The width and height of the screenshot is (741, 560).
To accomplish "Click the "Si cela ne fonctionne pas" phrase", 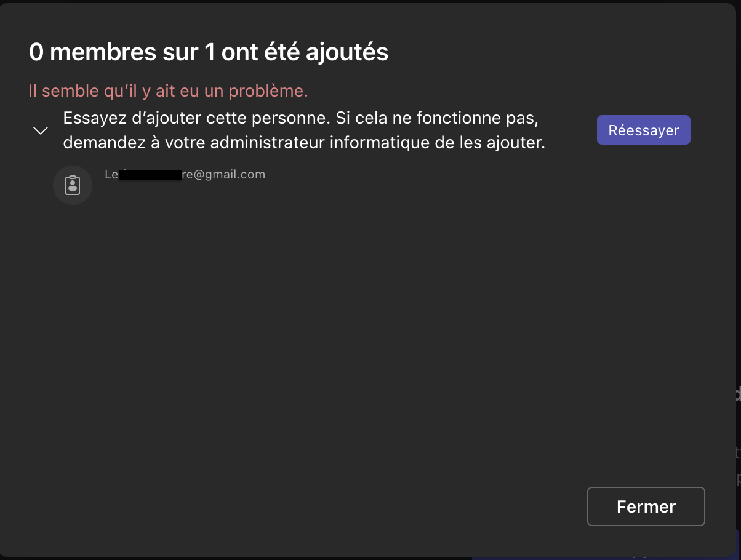I will [441, 118].
